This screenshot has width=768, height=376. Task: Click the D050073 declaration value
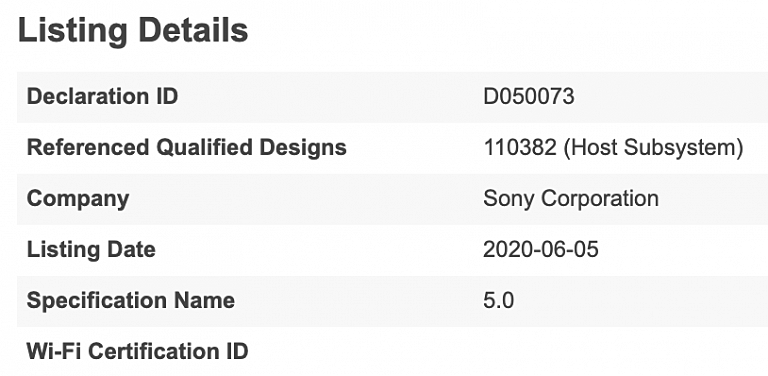[528, 96]
